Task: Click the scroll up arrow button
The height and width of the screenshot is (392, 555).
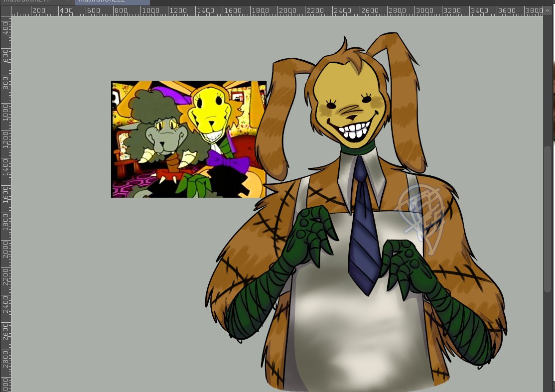Action: click(547, 10)
